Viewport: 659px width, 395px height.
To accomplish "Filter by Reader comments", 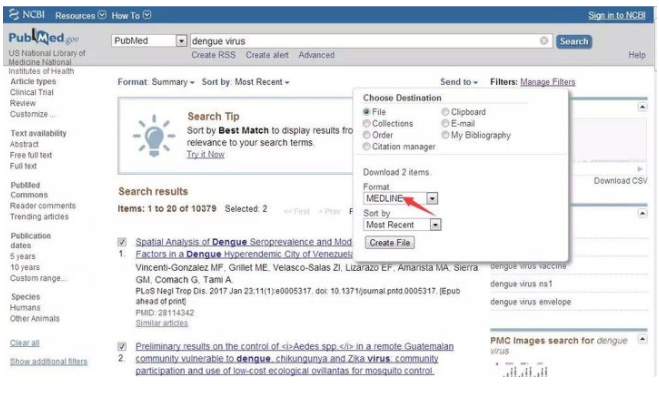I will coord(43,206).
